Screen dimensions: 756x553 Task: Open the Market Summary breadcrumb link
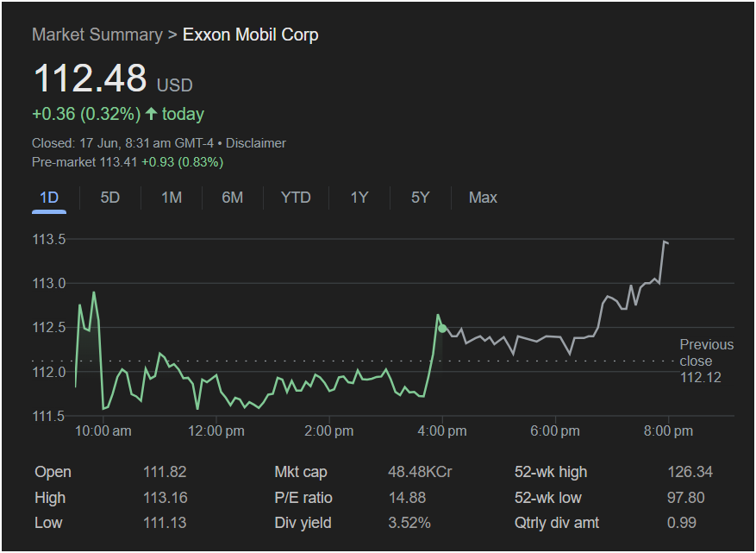point(97,35)
